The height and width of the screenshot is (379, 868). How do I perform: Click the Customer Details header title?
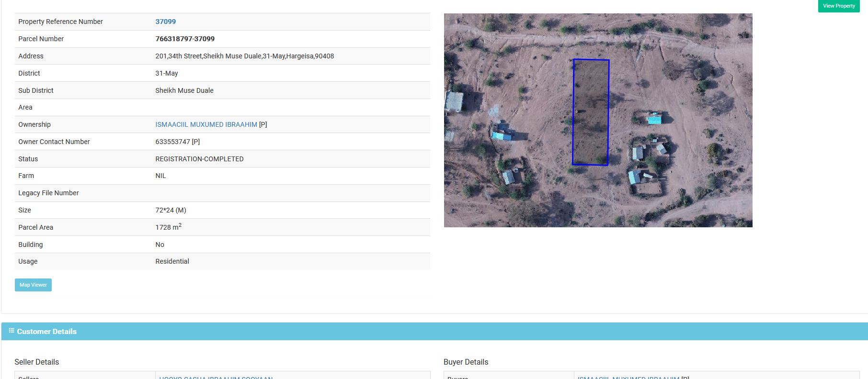[47, 332]
